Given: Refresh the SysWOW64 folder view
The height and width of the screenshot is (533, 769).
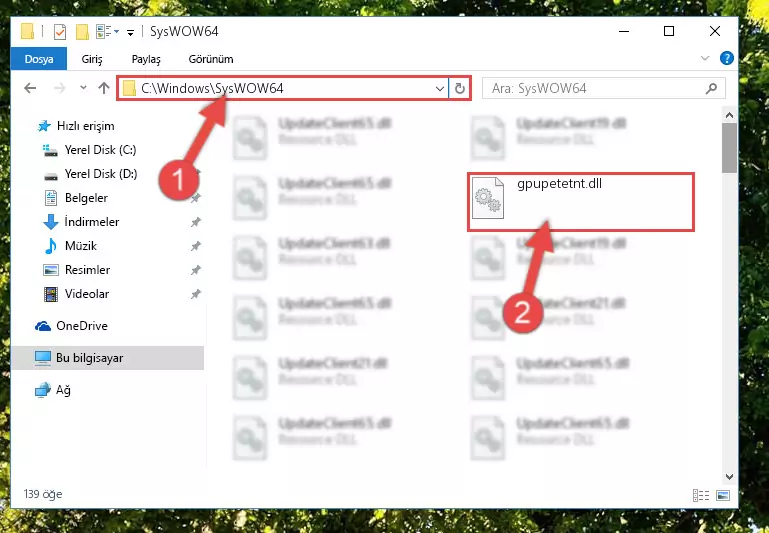Looking at the screenshot, I should click(460, 89).
